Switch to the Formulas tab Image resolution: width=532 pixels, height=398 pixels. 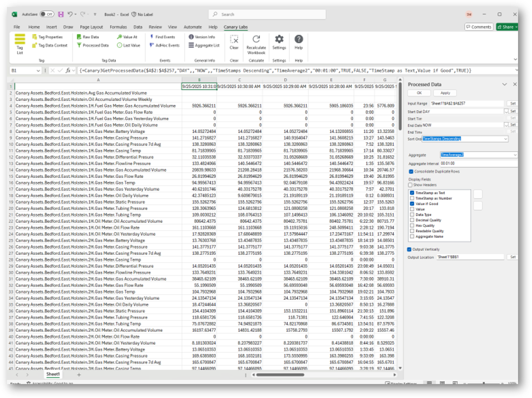tap(118, 27)
